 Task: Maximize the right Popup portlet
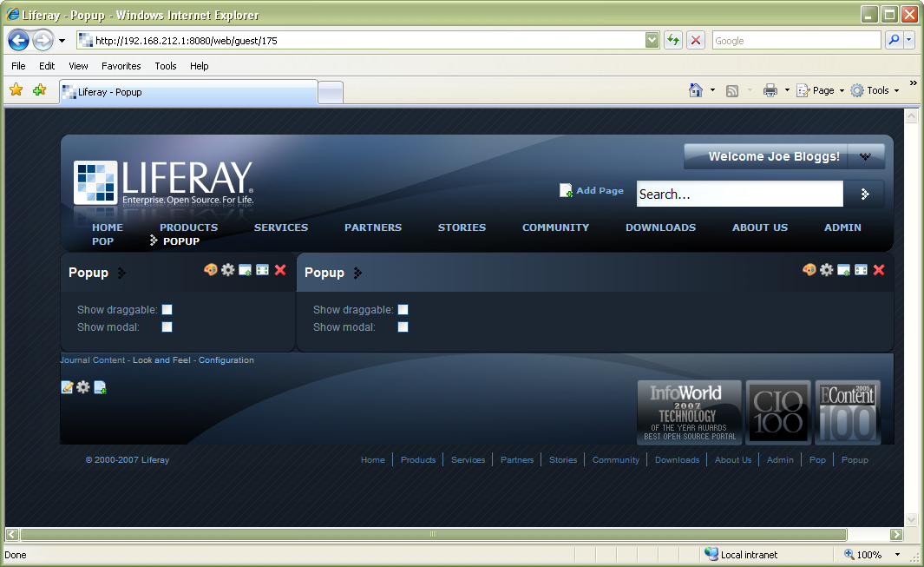point(861,270)
